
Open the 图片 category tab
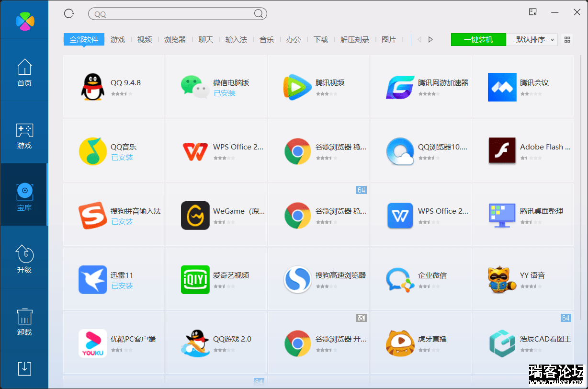point(389,39)
